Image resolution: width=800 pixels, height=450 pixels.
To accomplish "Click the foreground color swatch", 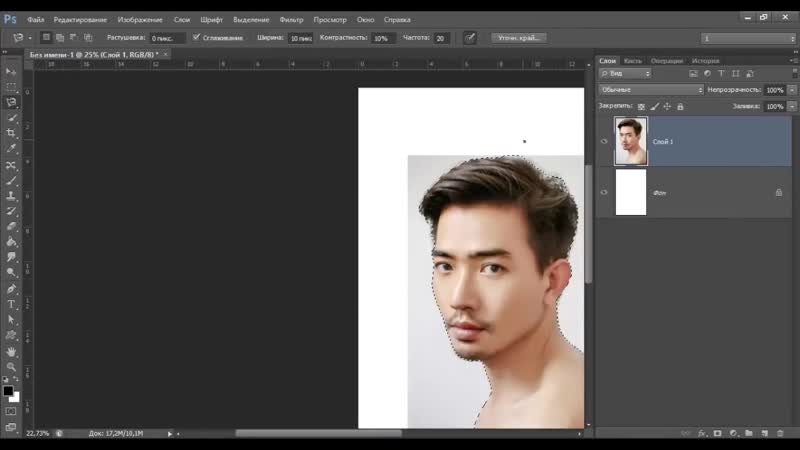I will coord(8,391).
